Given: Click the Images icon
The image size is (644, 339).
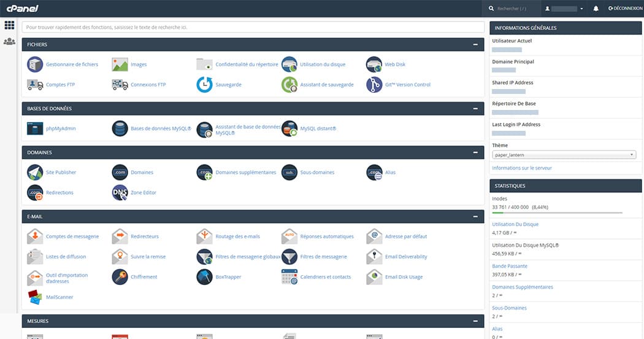Looking at the screenshot, I should pos(120,64).
